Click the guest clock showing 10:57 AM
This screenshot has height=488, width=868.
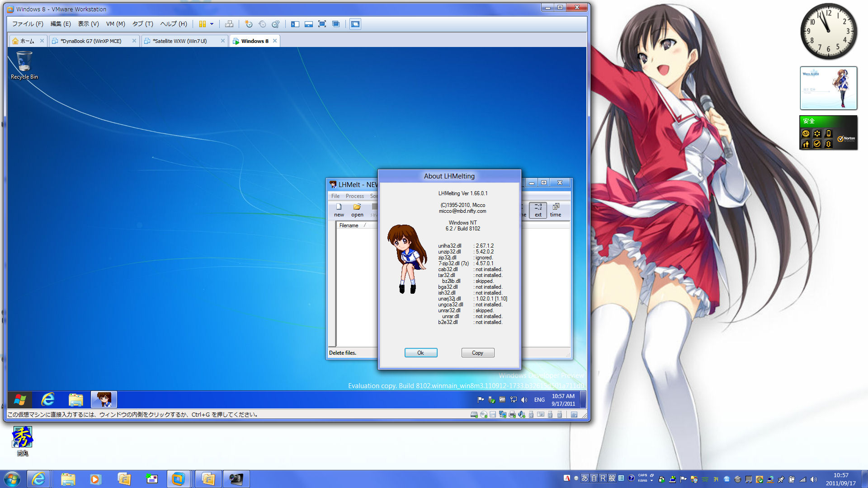coord(563,399)
